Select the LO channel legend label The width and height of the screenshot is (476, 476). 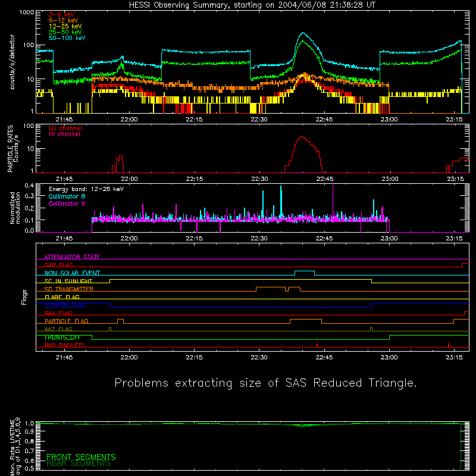(65, 128)
